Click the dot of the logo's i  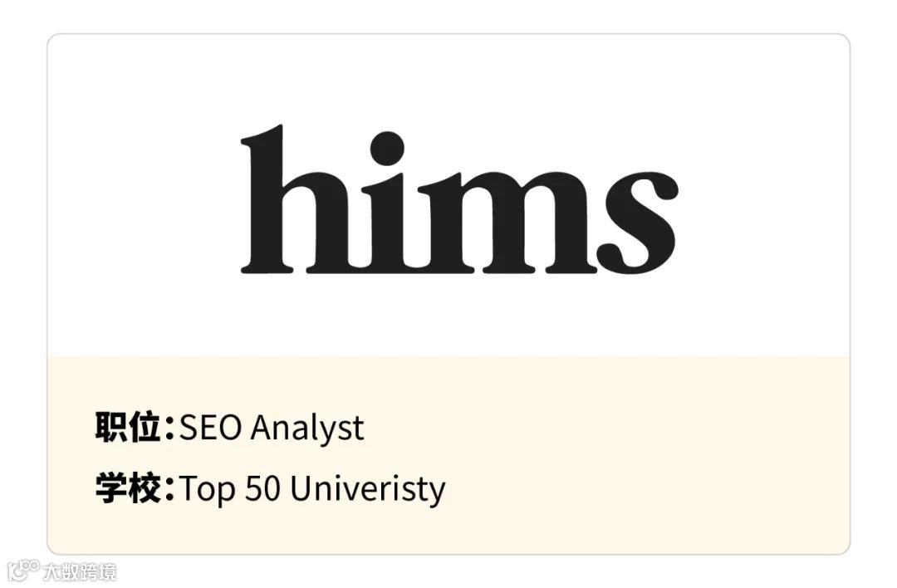386,149
